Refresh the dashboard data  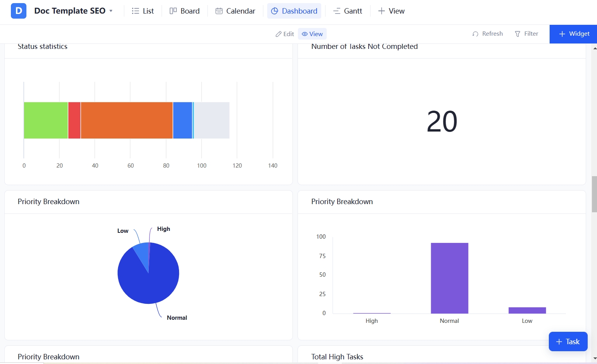487,34
